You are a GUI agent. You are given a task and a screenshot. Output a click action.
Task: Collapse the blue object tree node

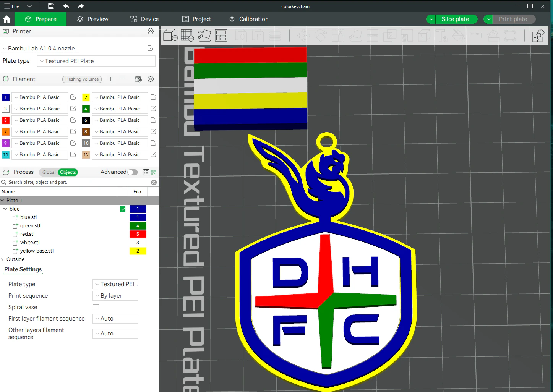(5, 209)
